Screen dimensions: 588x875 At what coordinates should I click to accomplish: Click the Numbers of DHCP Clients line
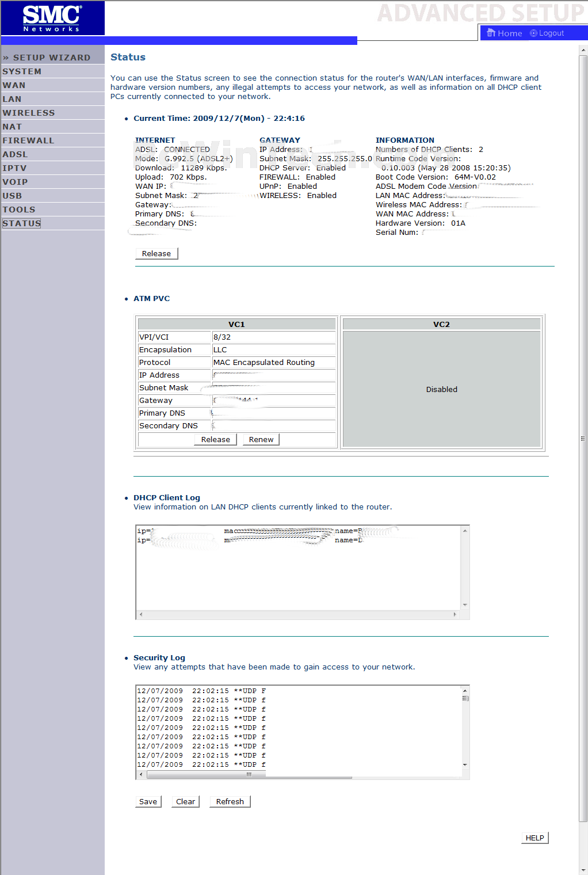429,149
